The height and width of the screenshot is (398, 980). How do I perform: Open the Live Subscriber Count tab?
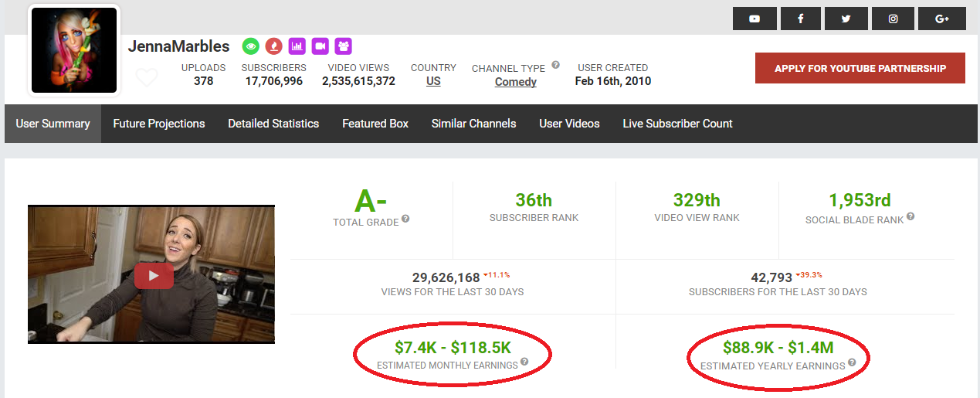point(677,124)
